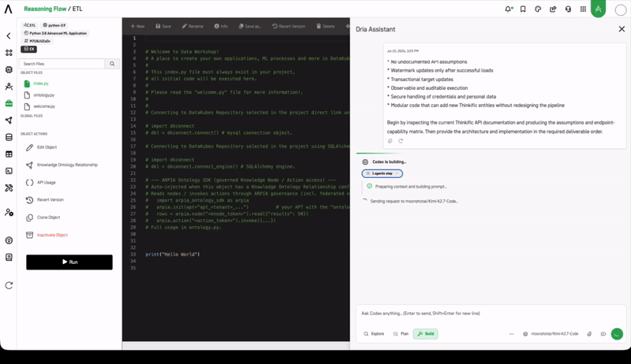Open the documentation book sidebar icon
The height and width of the screenshot is (364, 631).
[x=9, y=257]
